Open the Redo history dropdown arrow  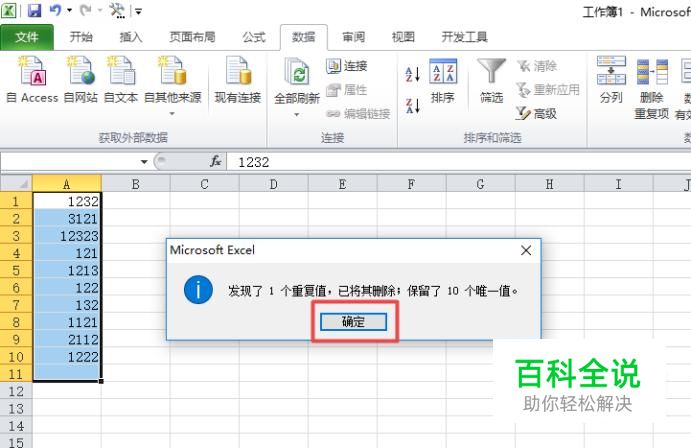point(100,10)
